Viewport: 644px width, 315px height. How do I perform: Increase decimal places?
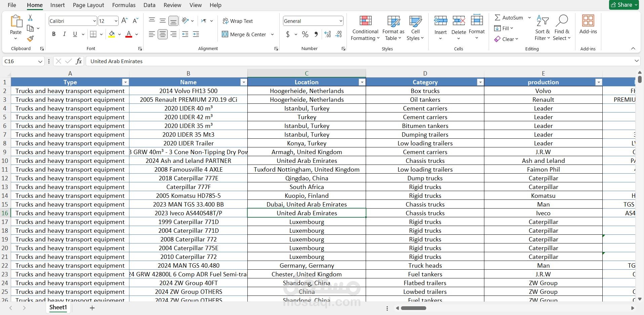point(328,34)
